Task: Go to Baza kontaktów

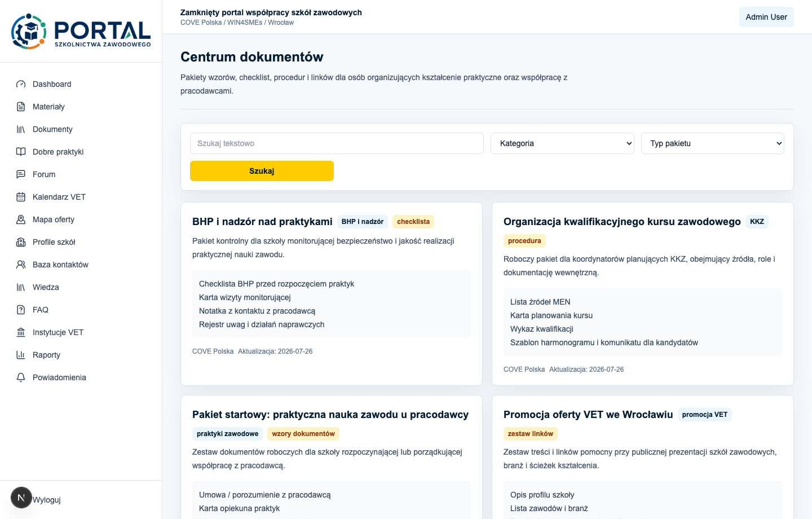Action: tap(81, 265)
